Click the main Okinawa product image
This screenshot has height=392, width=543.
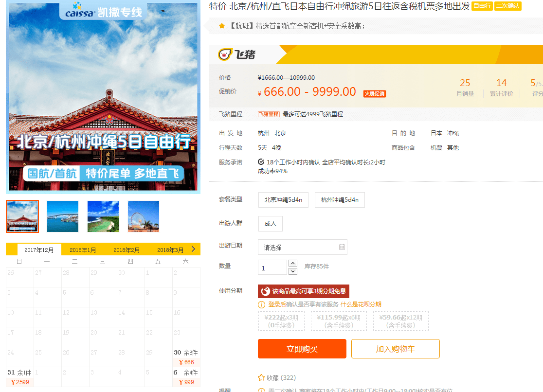click(x=103, y=97)
